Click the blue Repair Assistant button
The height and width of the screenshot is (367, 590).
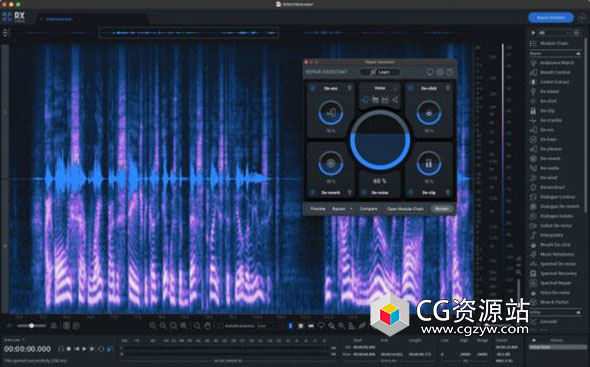tap(551, 18)
